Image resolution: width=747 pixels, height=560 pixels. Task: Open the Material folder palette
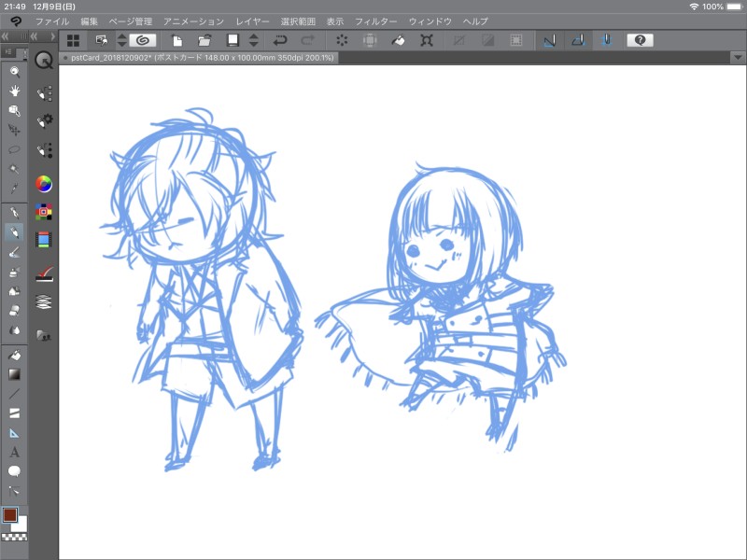coord(44,336)
